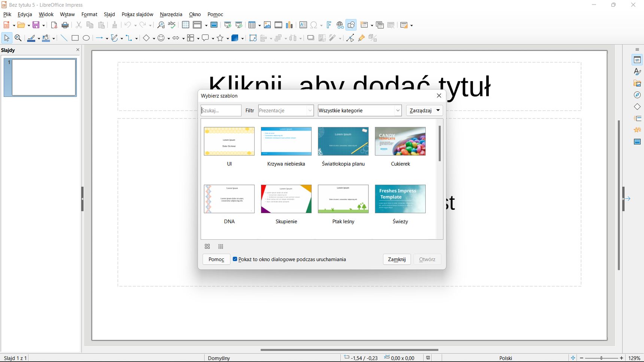Viewport: 644px width, 362px height.
Task: Select the DNA template thumbnail
Action: 229,199
